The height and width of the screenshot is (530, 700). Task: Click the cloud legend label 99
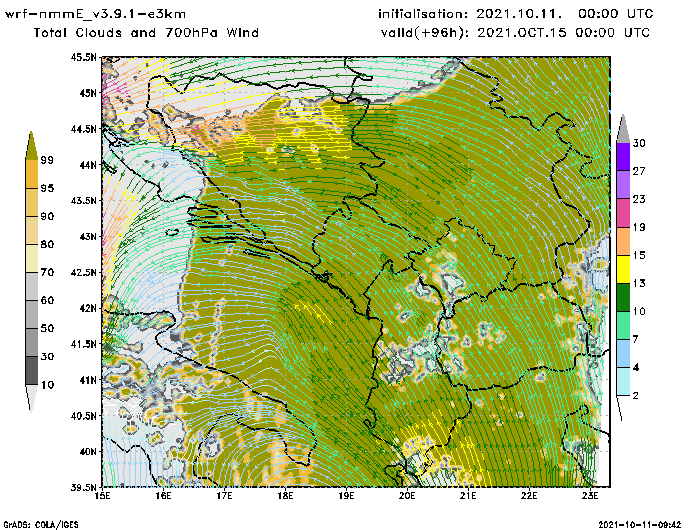coord(47,160)
